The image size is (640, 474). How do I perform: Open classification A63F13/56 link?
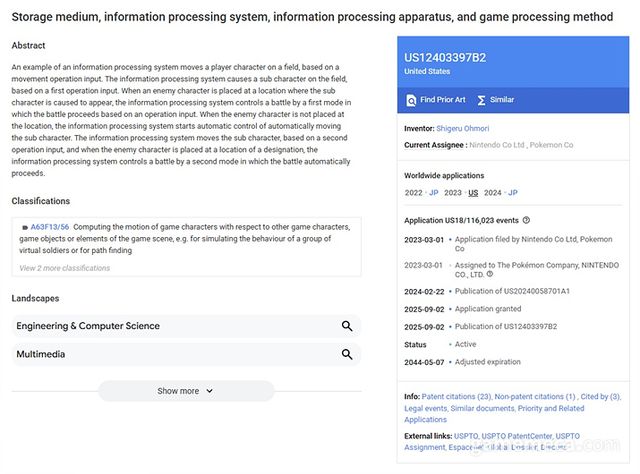50,227
